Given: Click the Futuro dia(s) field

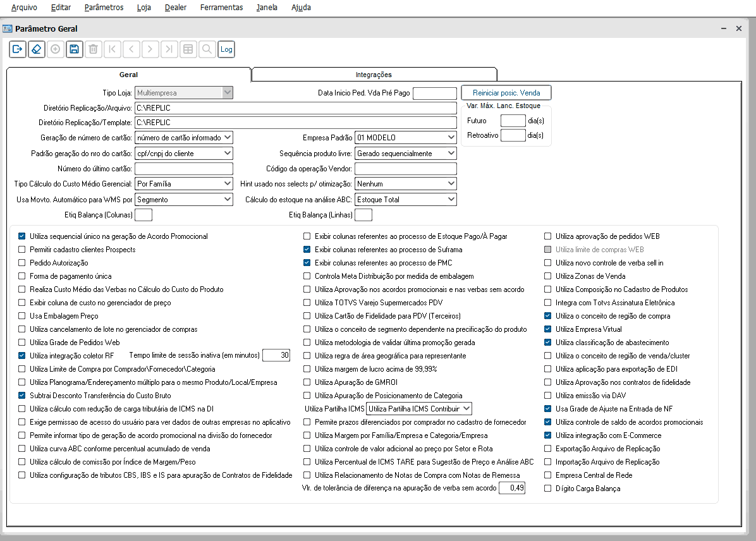Looking at the screenshot, I should point(513,121).
